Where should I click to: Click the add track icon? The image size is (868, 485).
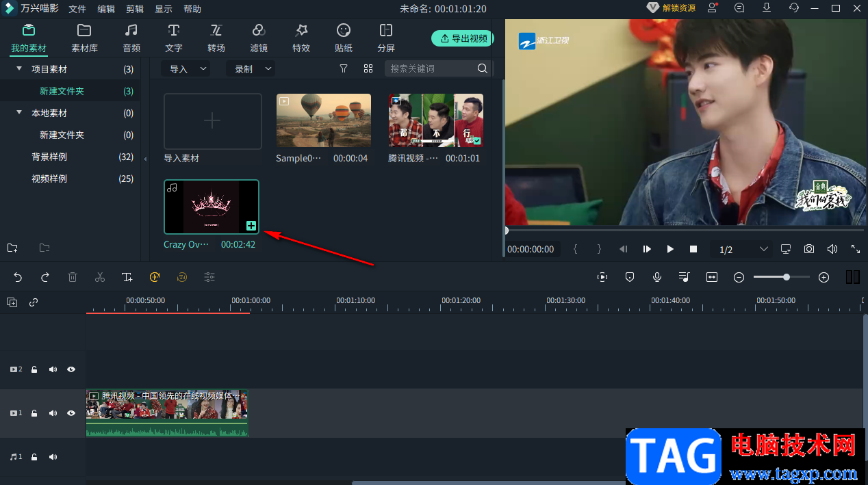[x=12, y=302]
